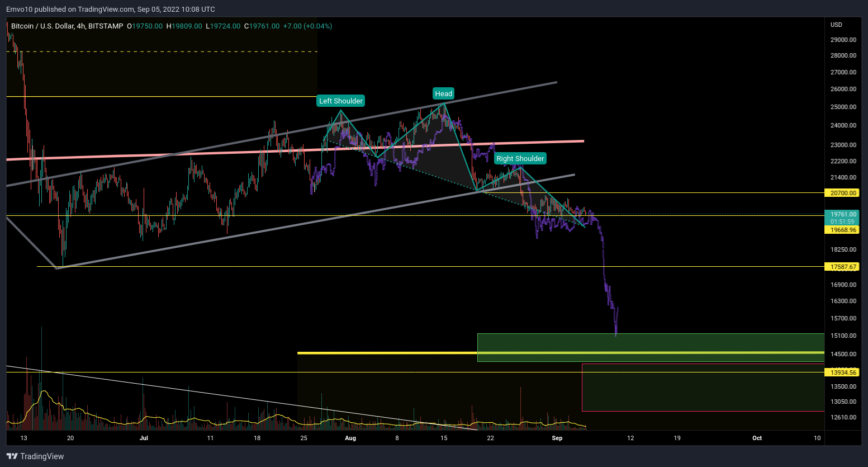Click the low value L19724.00

pyautogui.click(x=223, y=26)
